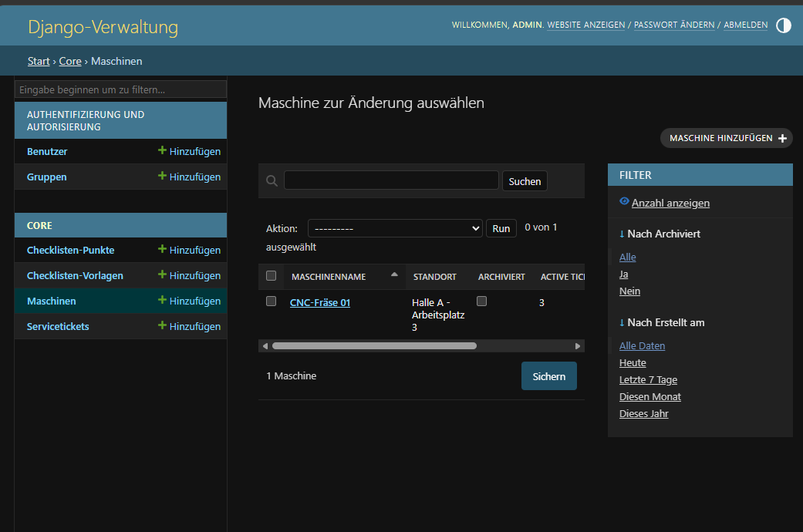Focus the sidebar filter input field
The image size is (803, 532).
[120, 89]
